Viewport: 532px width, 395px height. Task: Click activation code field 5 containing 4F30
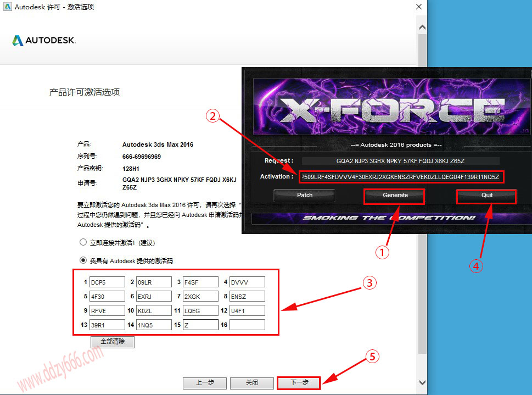pyautogui.click(x=107, y=296)
